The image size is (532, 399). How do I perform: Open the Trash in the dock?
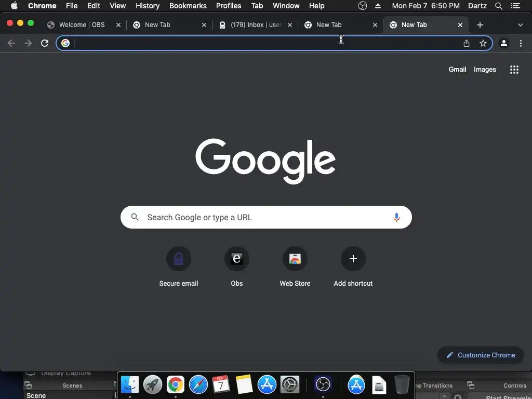[402, 385]
